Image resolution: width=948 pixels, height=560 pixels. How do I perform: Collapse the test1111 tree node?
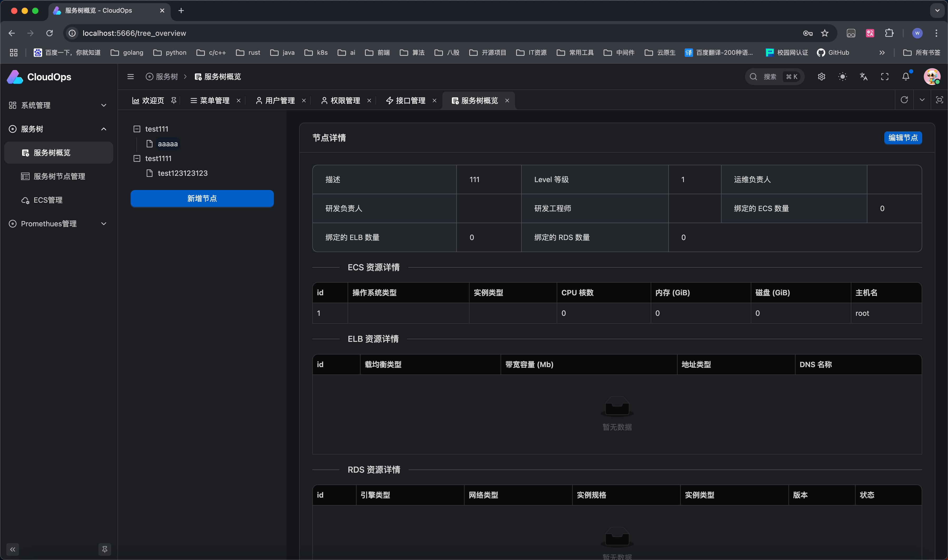click(x=137, y=158)
